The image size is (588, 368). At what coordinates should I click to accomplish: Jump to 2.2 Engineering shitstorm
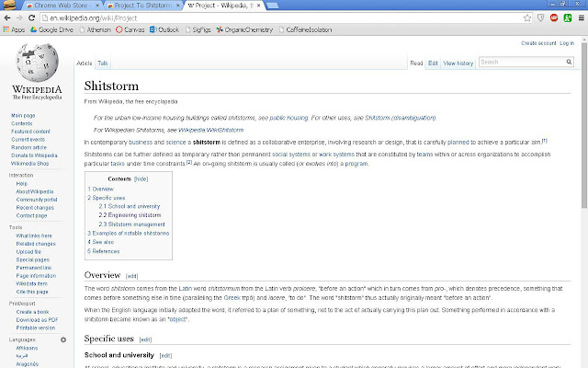[130, 215]
